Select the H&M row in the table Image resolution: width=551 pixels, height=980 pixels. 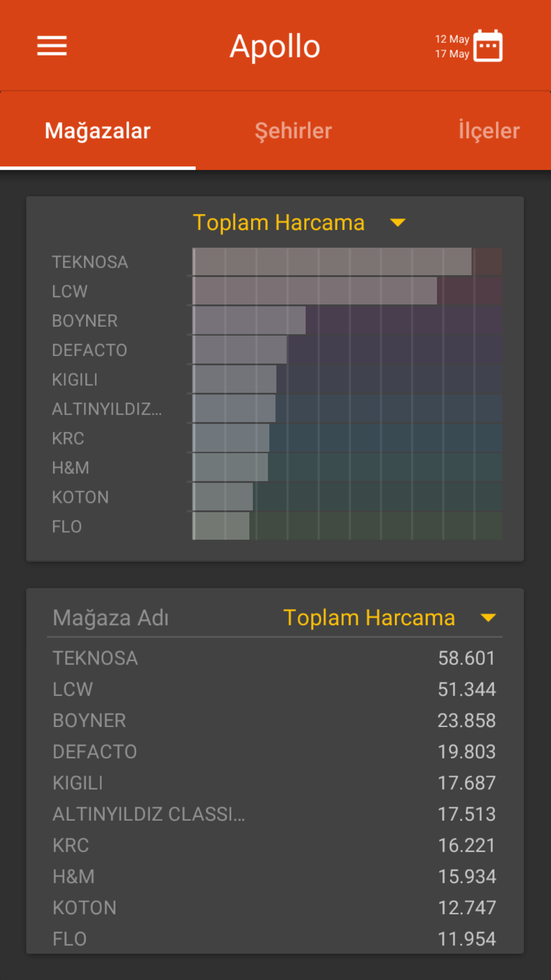click(274, 876)
